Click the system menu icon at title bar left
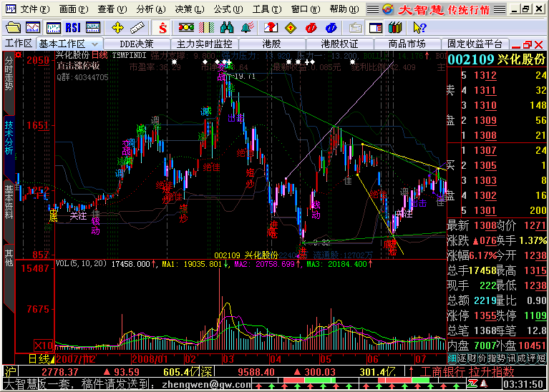549x392 pixels. (11, 9)
